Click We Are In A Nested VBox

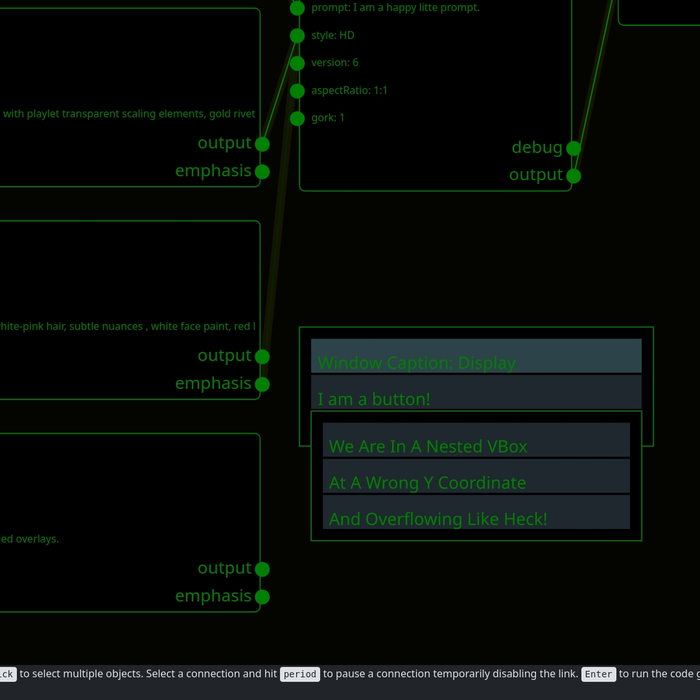476,440
